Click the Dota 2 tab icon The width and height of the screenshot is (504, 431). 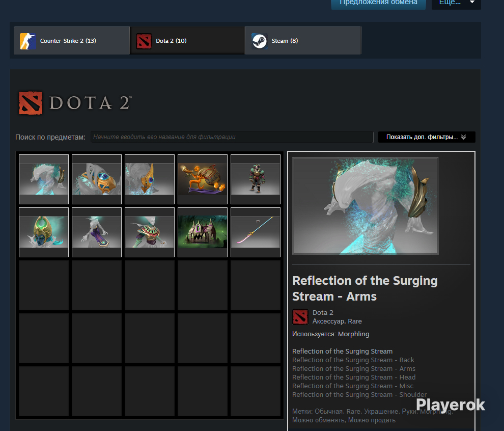pyautogui.click(x=144, y=41)
